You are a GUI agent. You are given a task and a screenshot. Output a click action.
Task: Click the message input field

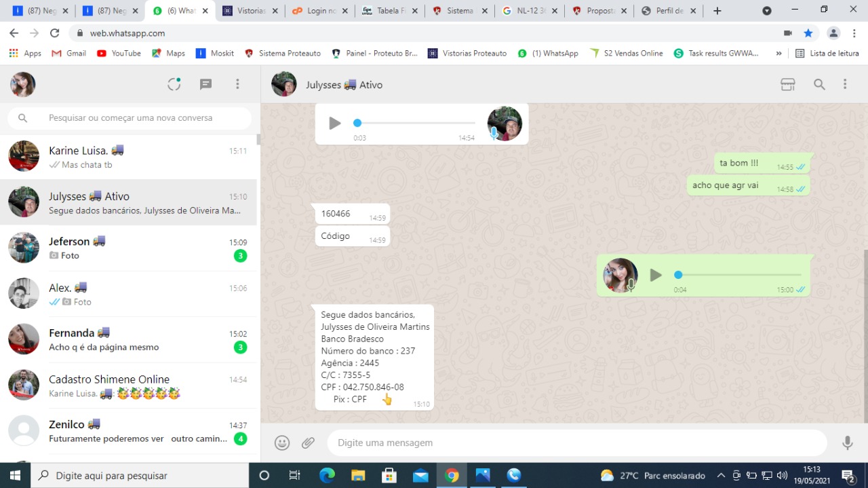[x=576, y=443]
